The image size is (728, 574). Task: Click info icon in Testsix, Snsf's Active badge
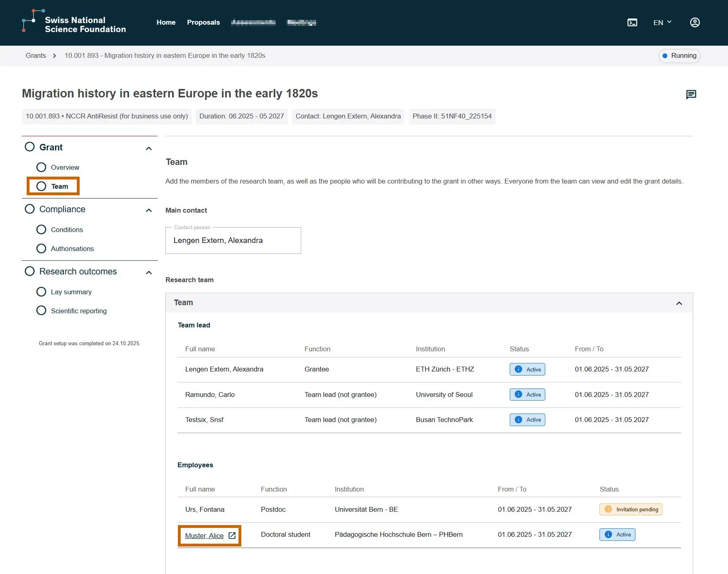tap(519, 420)
